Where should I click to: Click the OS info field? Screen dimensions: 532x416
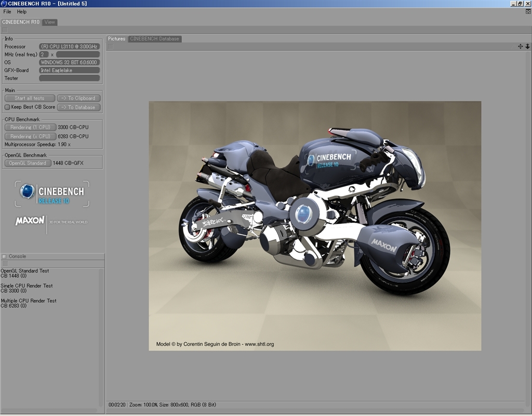(69, 62)
